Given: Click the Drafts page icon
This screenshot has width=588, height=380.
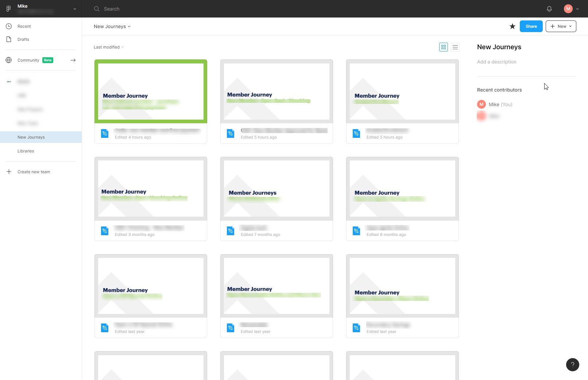Looking at the screenshot, I should [x=9, y=39].
